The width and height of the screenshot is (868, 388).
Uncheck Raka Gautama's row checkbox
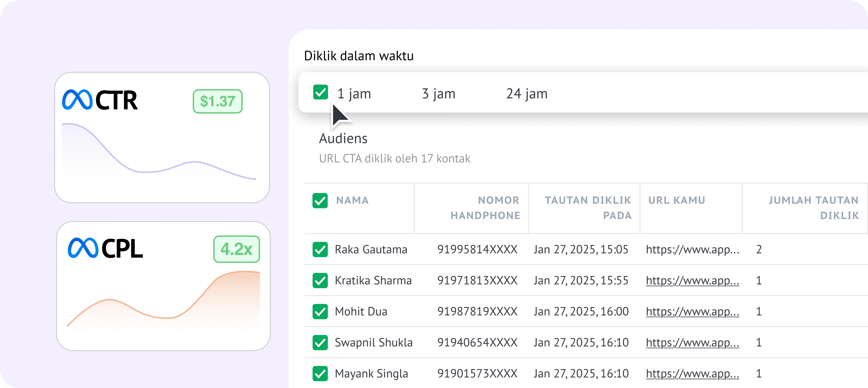(320, 249)
